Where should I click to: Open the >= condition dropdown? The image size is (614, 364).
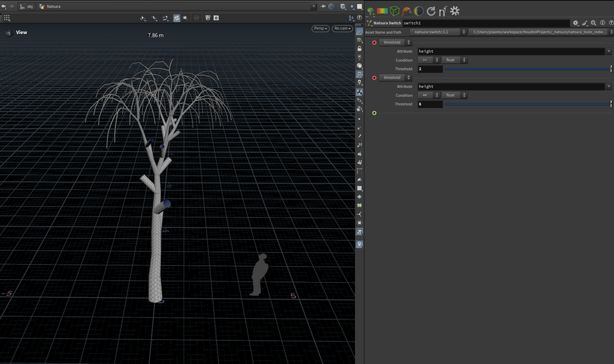[x=428, y=60]
